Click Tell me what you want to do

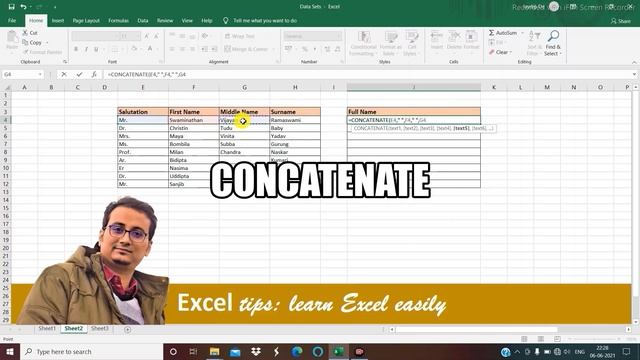(265, 20)
